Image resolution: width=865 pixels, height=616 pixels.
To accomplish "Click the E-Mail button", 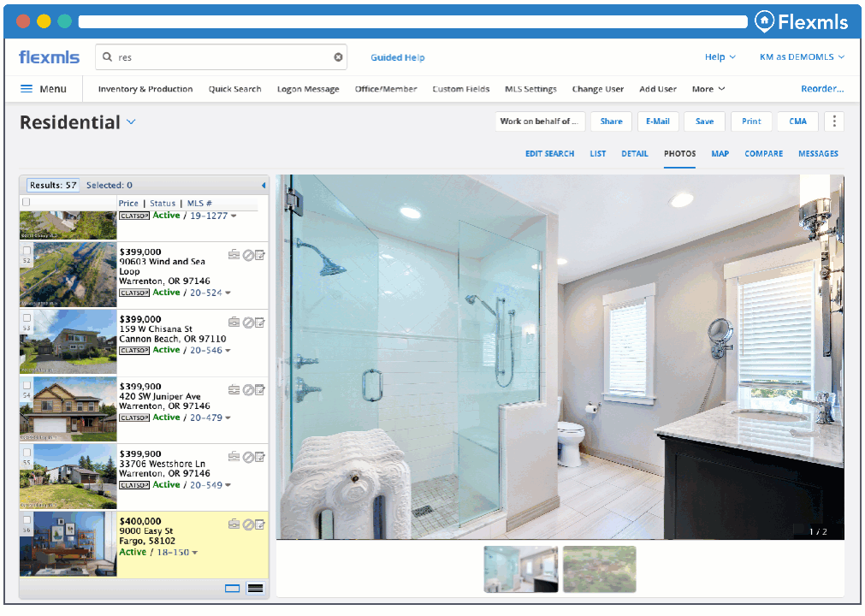I will 658,121.
